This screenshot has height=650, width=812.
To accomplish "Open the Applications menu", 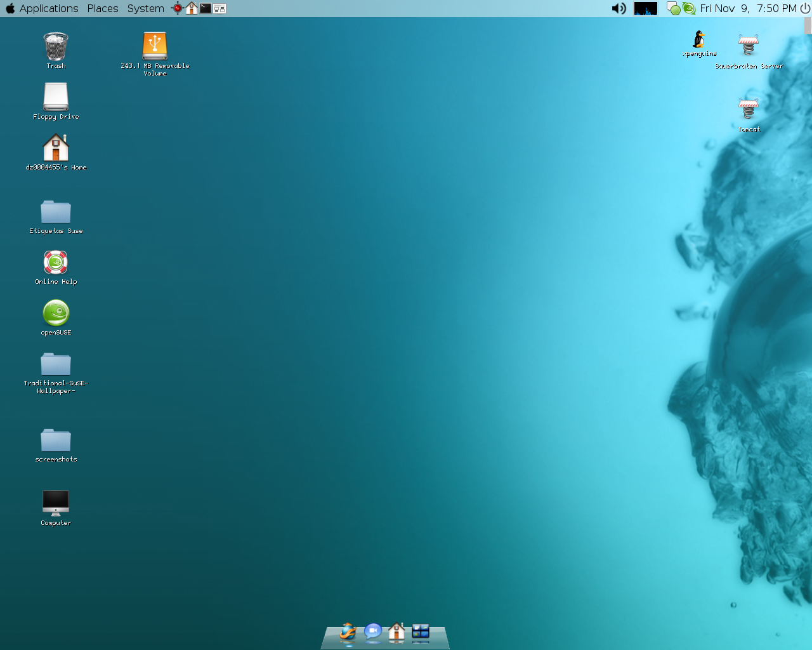I will coord(49,8).
